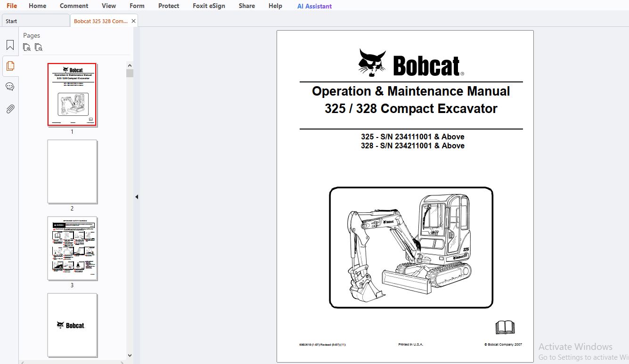629x364 pixels.
Task: Click the © Bobcat Company 2007 text
Action: 503,345
